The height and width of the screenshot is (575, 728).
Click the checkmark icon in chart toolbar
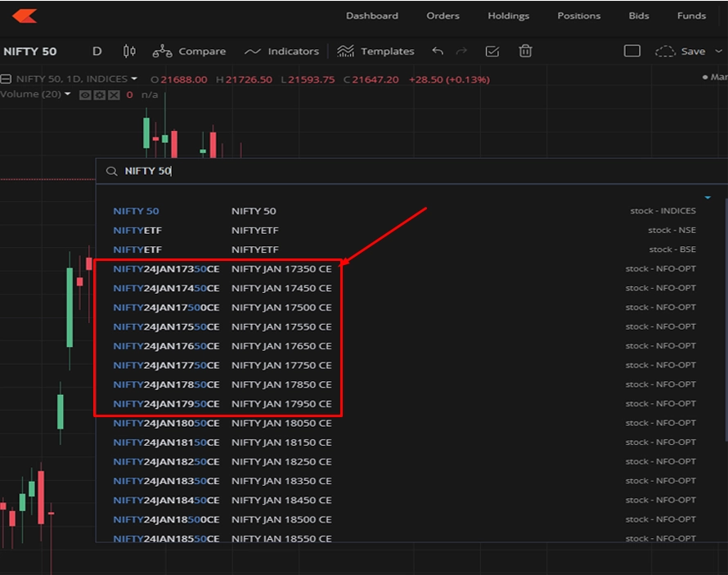point(492,51)
